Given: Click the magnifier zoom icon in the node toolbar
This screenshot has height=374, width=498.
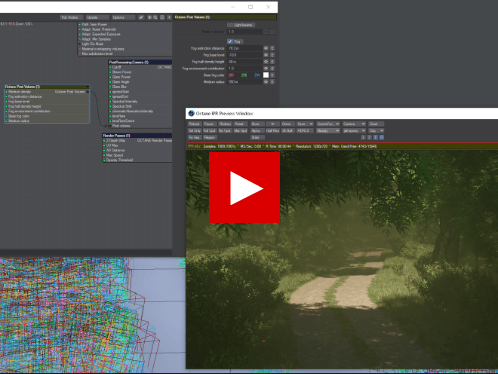Looking at the screenshot, I should click(x=155, y=17).
